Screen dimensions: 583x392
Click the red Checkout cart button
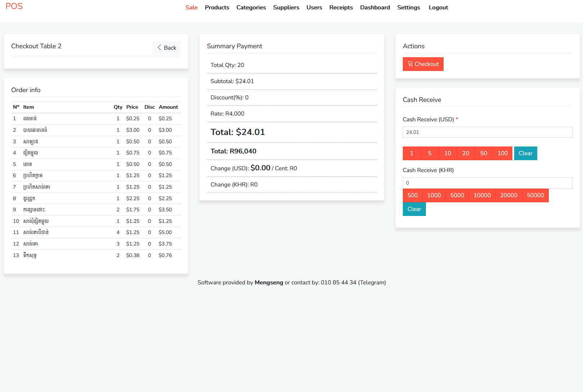[x=423, y=64]
